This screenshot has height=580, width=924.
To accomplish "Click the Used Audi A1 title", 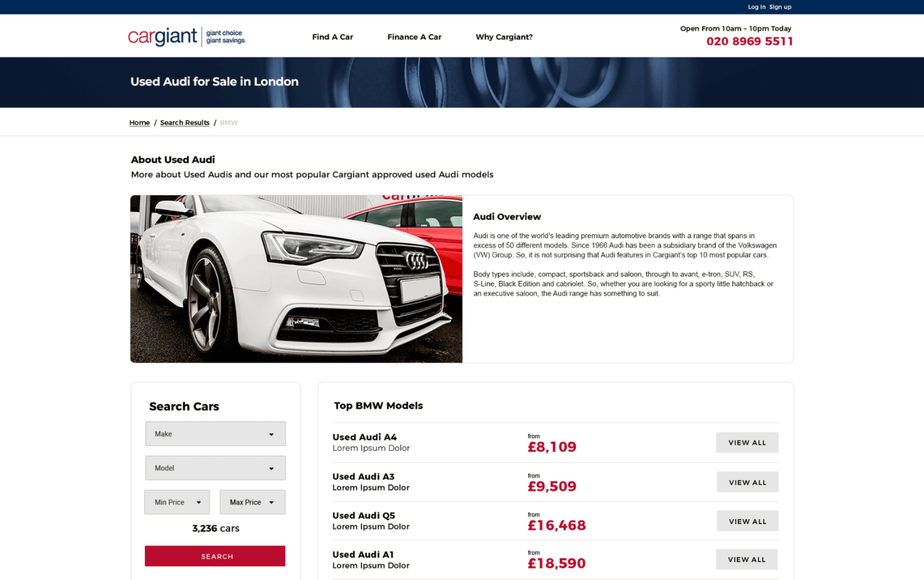I will pos(363,554).
